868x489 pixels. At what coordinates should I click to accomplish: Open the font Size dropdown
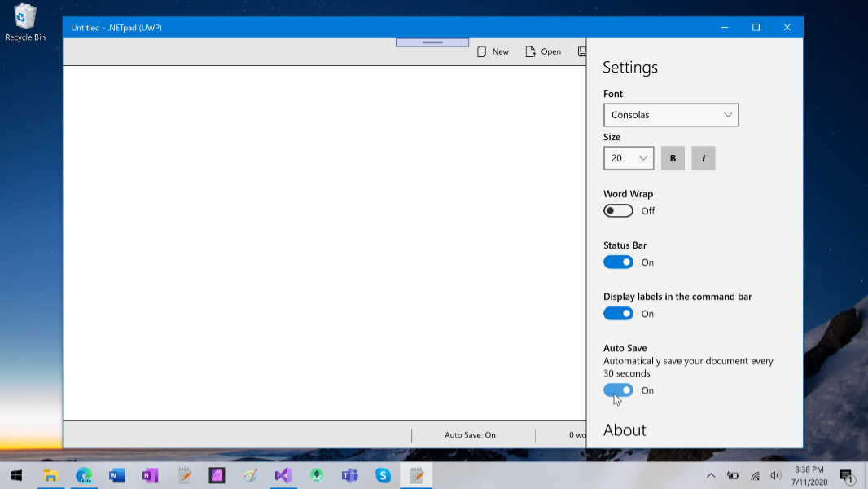click(x=629, y=158)
